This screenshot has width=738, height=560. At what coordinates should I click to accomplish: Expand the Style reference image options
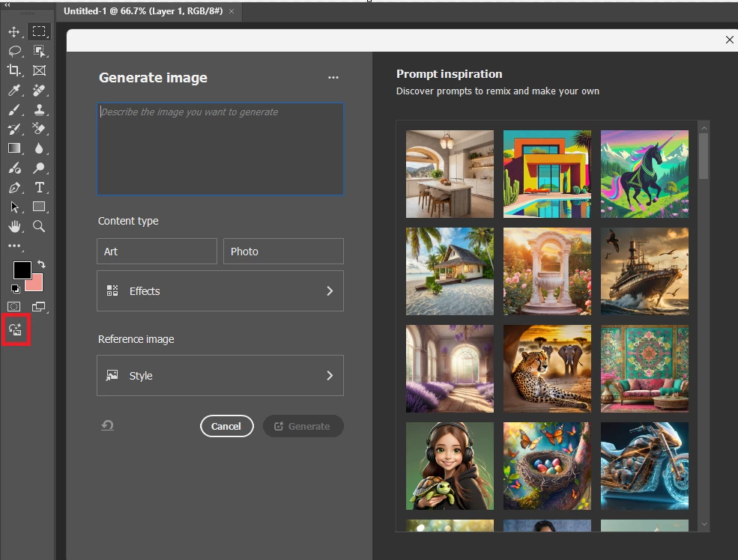[x=220, y=375]
